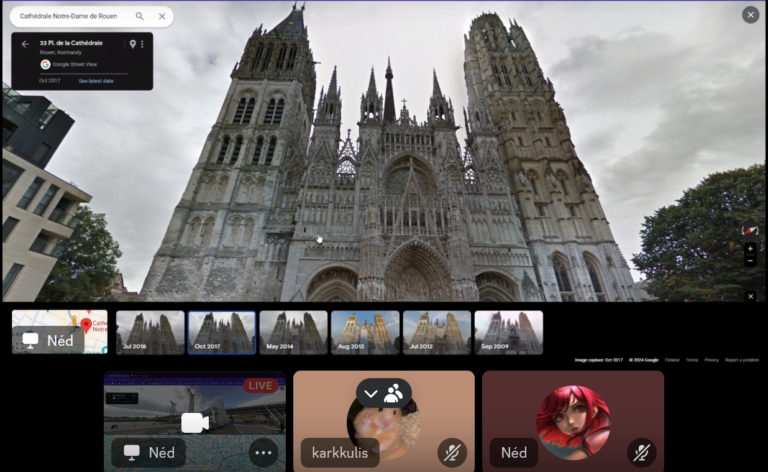Select the May 2014 imagery thumbnail
Screen dimensions: 768x472
(x=293, y=332)
